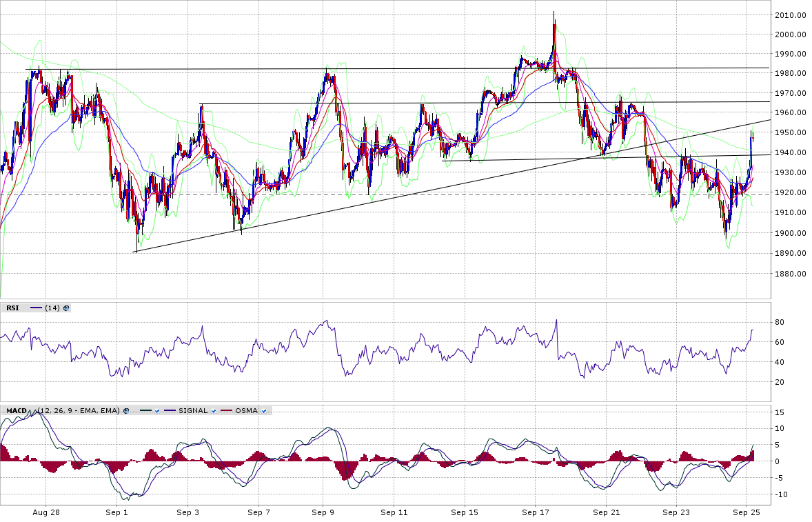Click the MACD 15 level axis label
The image size is (812, 522).
click(x=780, y=413)
